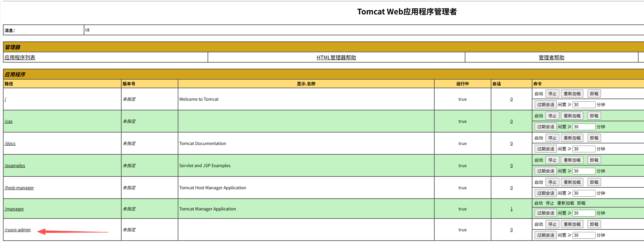Open session count 0 for /host-manager
644x247 pixels.
click(512, 188)
